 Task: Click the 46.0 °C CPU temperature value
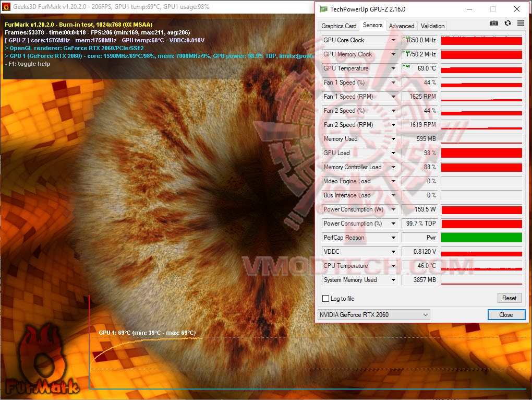coord(420,265)
